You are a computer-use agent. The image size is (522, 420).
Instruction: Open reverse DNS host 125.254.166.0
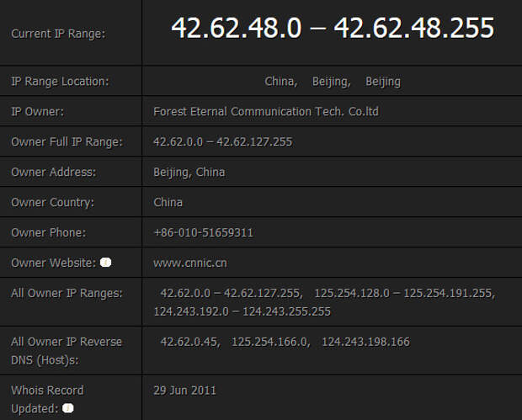tap(270, 342)
